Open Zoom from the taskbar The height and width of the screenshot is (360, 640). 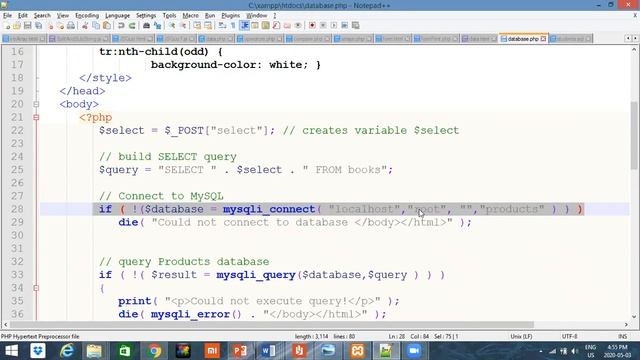point(414,351)
